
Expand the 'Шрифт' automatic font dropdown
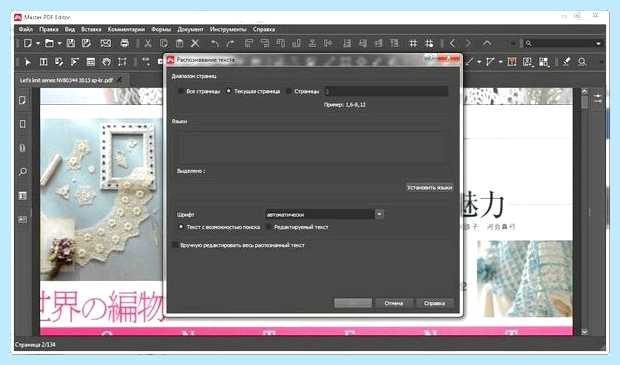click(379, 214)
